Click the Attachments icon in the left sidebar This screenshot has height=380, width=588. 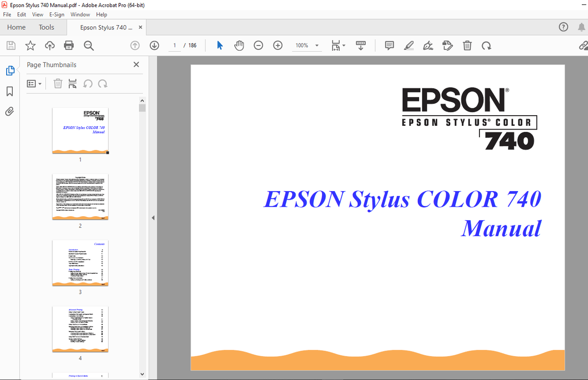coord(9,111)
